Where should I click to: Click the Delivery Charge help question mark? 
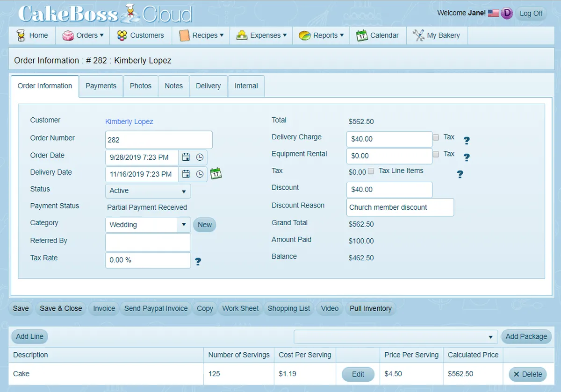coord(466,140)
